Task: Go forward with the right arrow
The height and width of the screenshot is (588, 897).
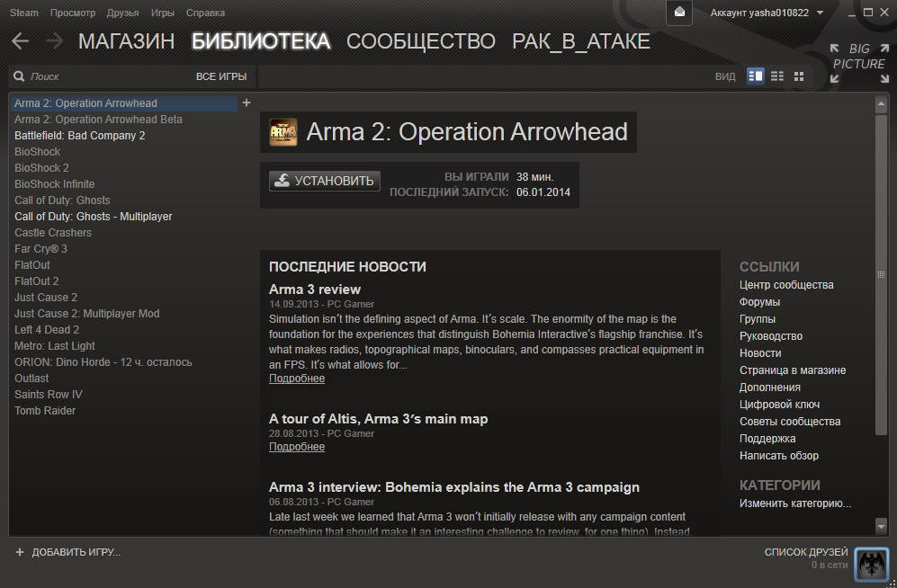Action: (54, 41)
